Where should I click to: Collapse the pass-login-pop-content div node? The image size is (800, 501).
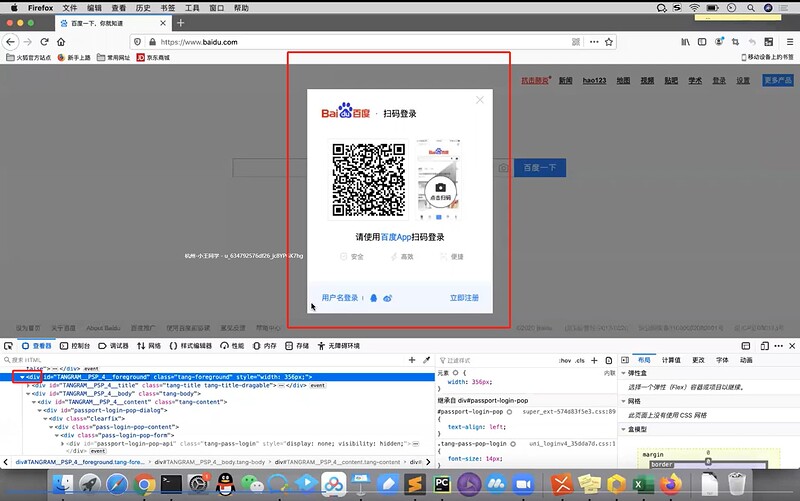(51, 427)
